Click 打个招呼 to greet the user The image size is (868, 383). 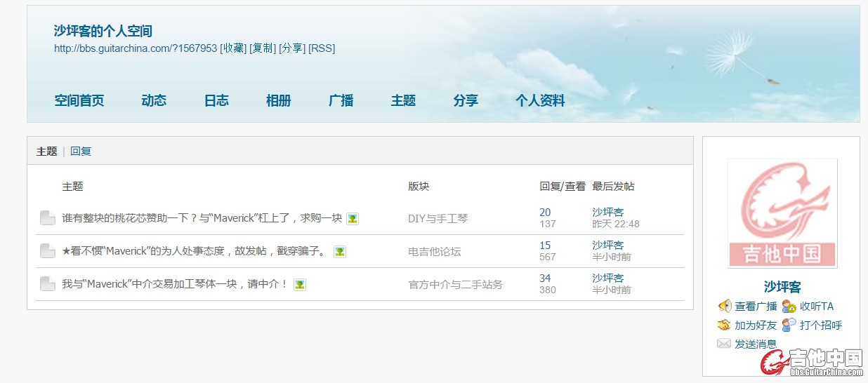pyautogui.click(x=820, y=325)
